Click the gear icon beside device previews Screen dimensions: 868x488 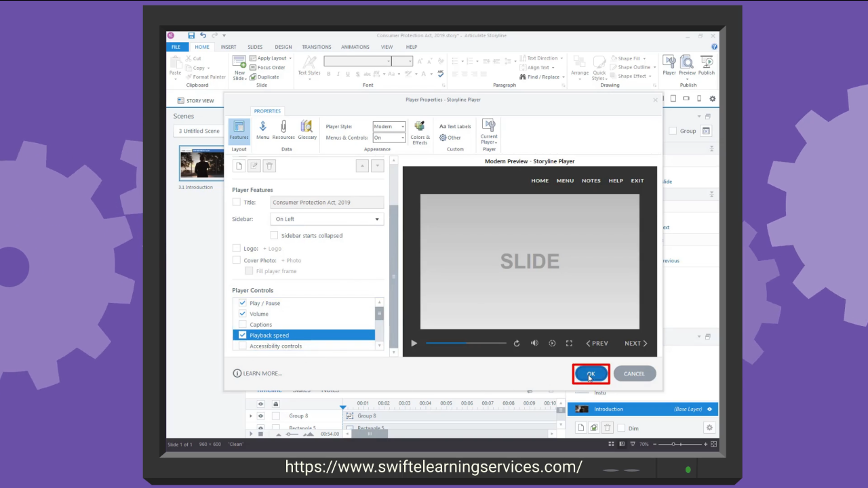tap(712, 99)
